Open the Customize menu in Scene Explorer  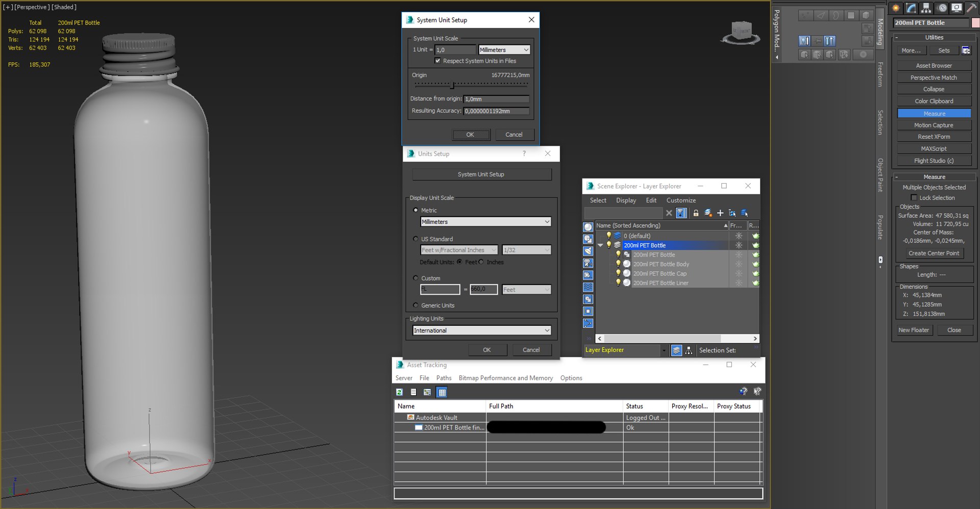[681, 200]
